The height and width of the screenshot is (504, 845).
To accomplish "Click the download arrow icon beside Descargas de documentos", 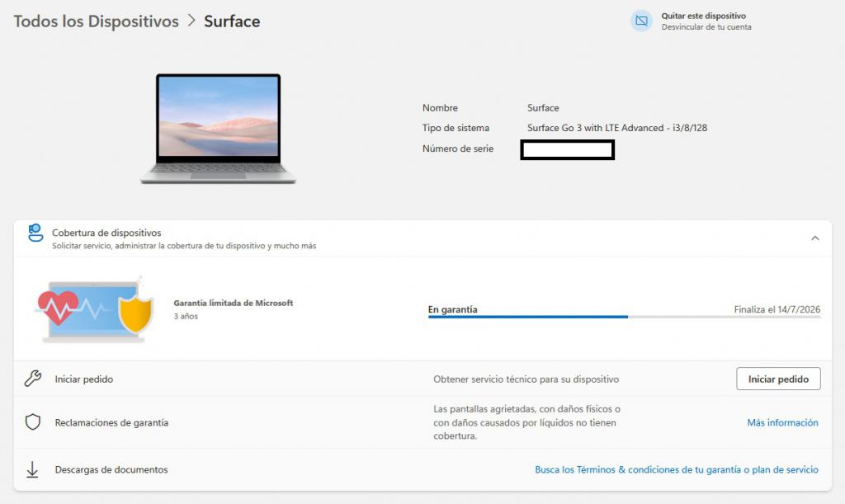I will [32, 469].
